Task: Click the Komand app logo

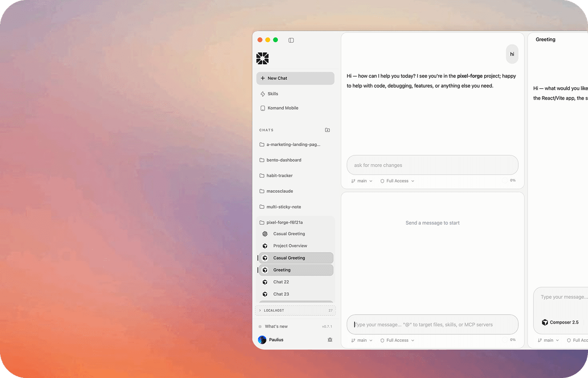Action: click(263, 58)
